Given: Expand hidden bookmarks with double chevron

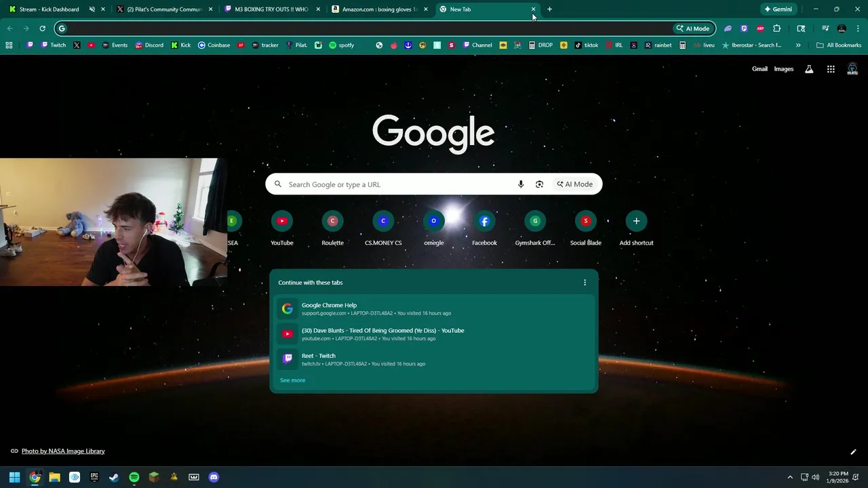Looking at the screenshot, I should click(x=798, y=45).
